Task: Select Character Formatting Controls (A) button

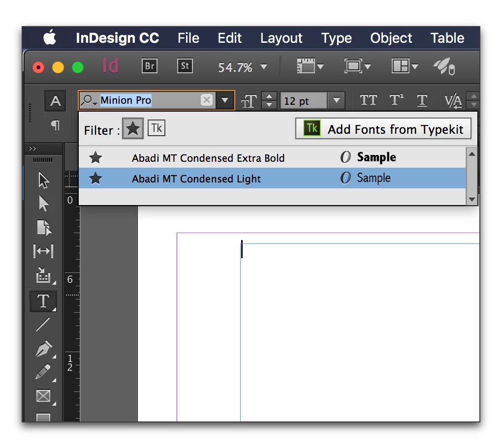Action: tap(55, 101)
